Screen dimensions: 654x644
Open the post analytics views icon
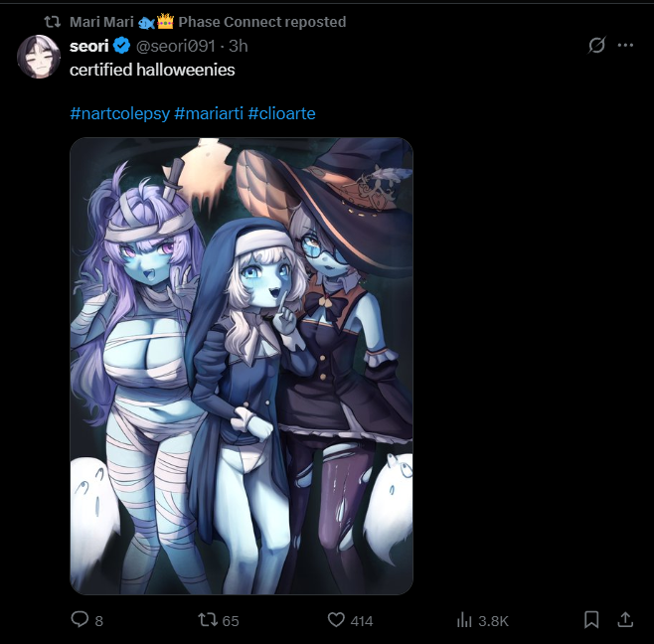[x=464, y=620]
